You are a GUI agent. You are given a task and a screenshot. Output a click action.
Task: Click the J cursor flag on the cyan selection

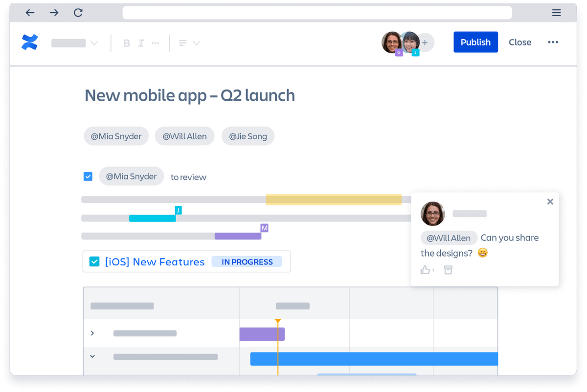(x=178, y=210)
